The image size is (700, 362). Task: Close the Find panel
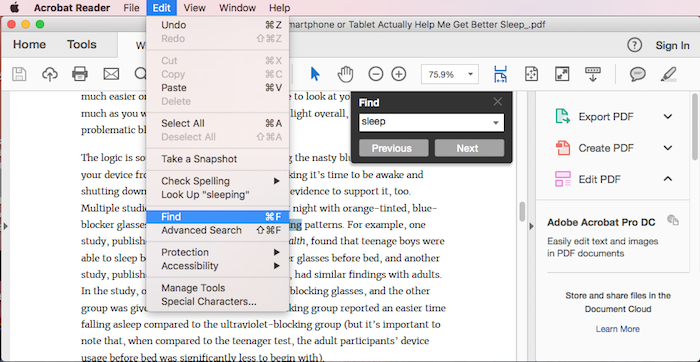click(x=498, y=102)
